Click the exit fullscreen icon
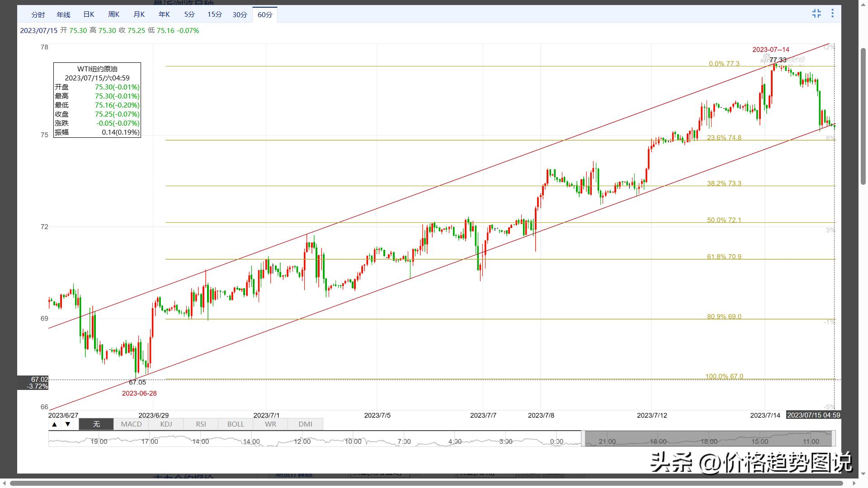Viewport: 868px width, 488px height. pyautogui.click(x=816, y=14)
